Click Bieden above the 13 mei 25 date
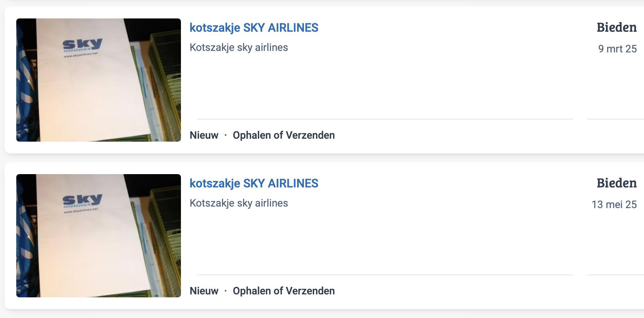644x318 pixels. click(x=616, y=183)
